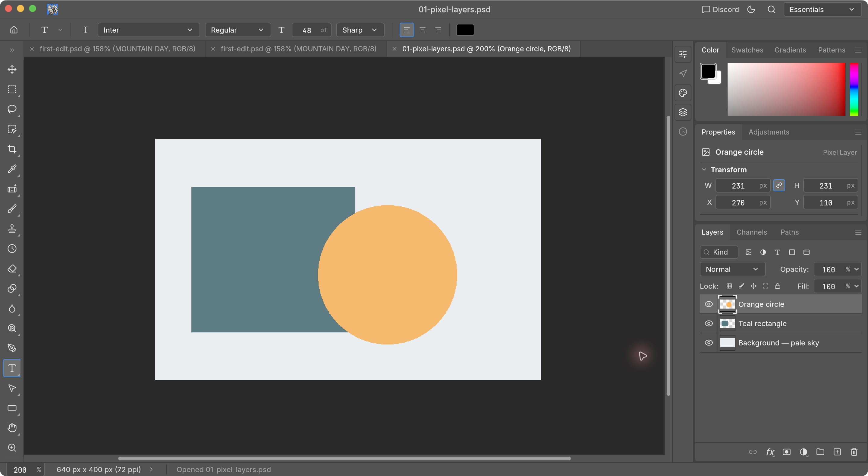
Task: Switch to the Adjustments tab
Action: (769, 132)
